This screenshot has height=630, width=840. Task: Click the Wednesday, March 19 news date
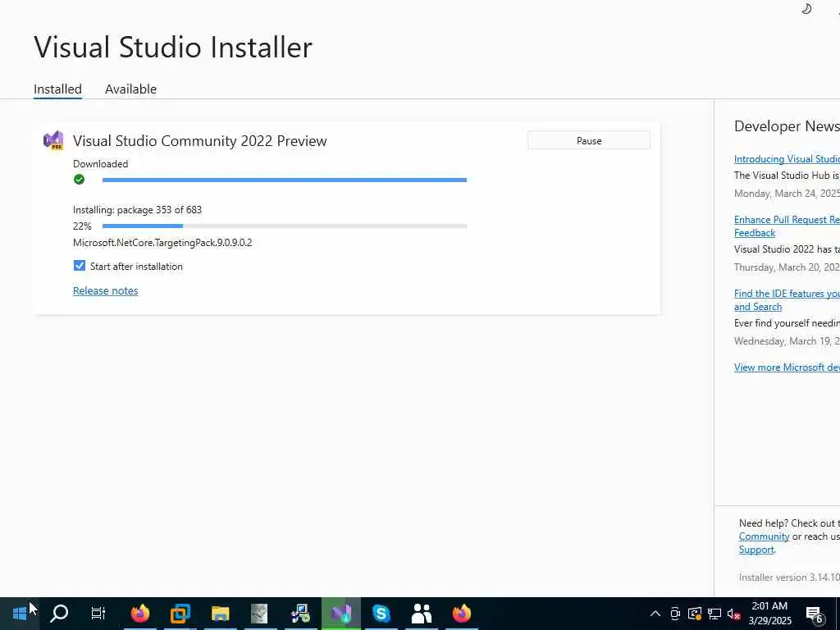click(x=787, y=341)
